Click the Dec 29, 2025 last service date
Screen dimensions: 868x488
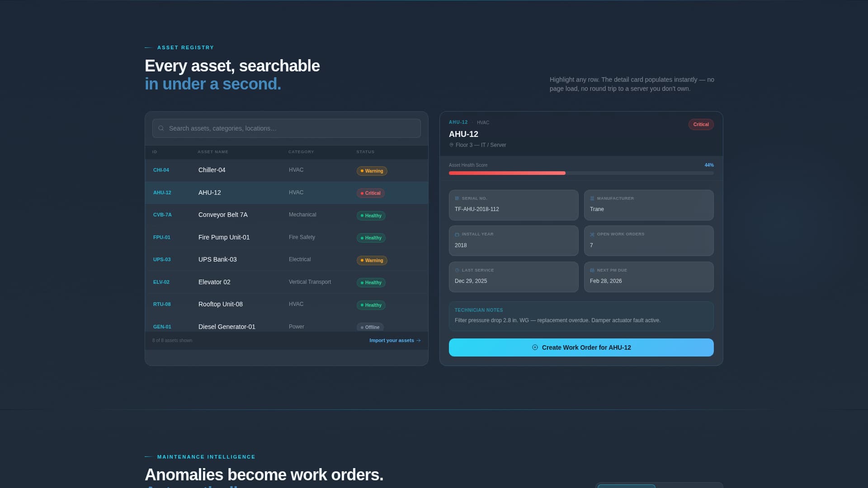tap(471, 281)
